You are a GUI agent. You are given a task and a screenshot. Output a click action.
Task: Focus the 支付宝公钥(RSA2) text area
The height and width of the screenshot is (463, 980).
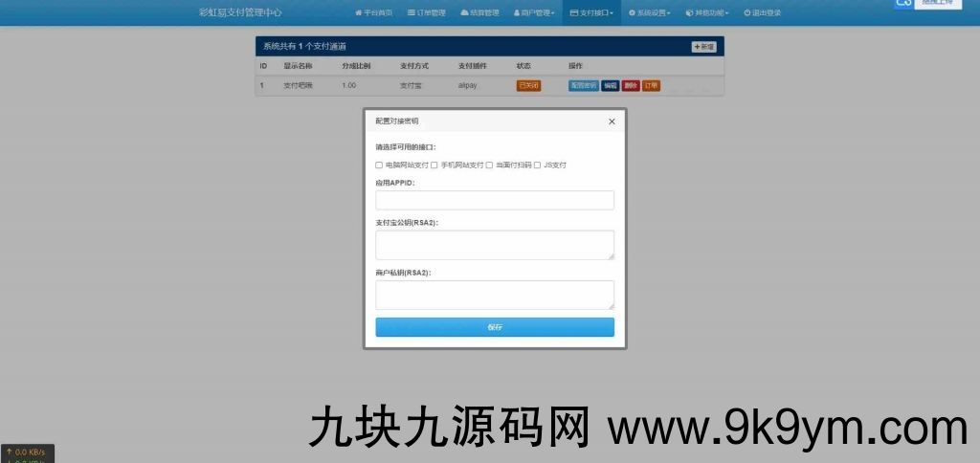[x=494, y=245]
